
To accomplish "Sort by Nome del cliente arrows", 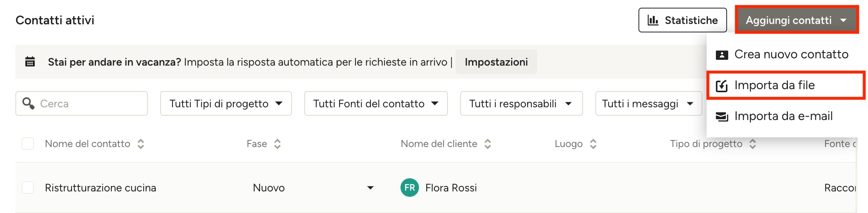I will [x=488, y=144].
